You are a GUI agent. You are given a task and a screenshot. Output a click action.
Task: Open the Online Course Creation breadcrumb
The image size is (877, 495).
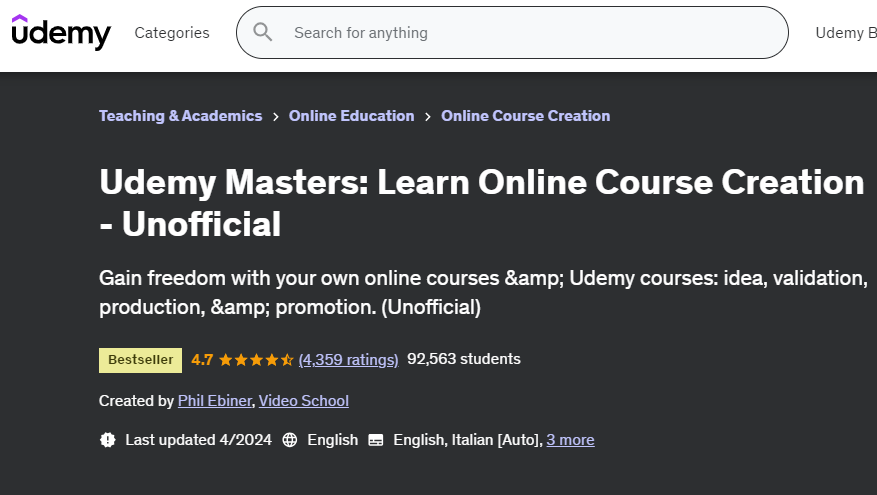pyautogui.click(x=525, y=116)
